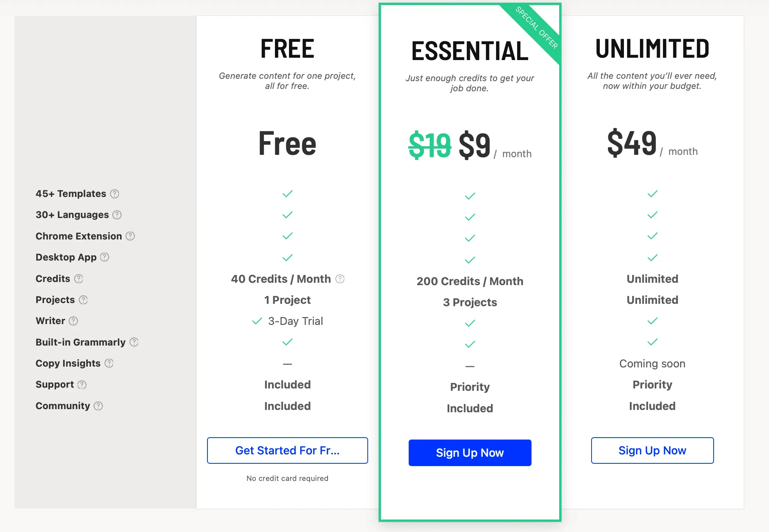Image resolution: width=769 pixels, height=532 pixels.
Task: Click Community question mark icon
Action: coord(98,406)
